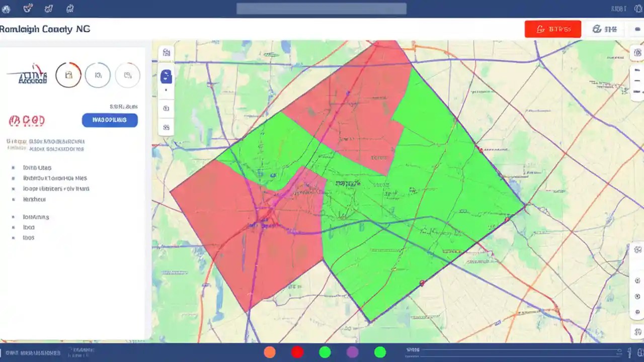Viewport: 644px width, 362px height.
Task: Click the stacked-squares tool at bottom of map toolbar
Action: (x=167, y=127)
